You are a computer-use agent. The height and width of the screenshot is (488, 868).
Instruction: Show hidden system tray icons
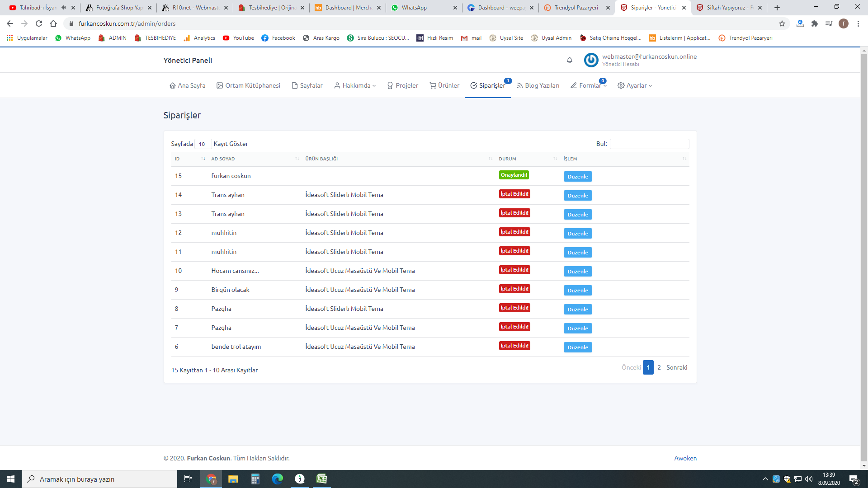[x=765, y=479]
